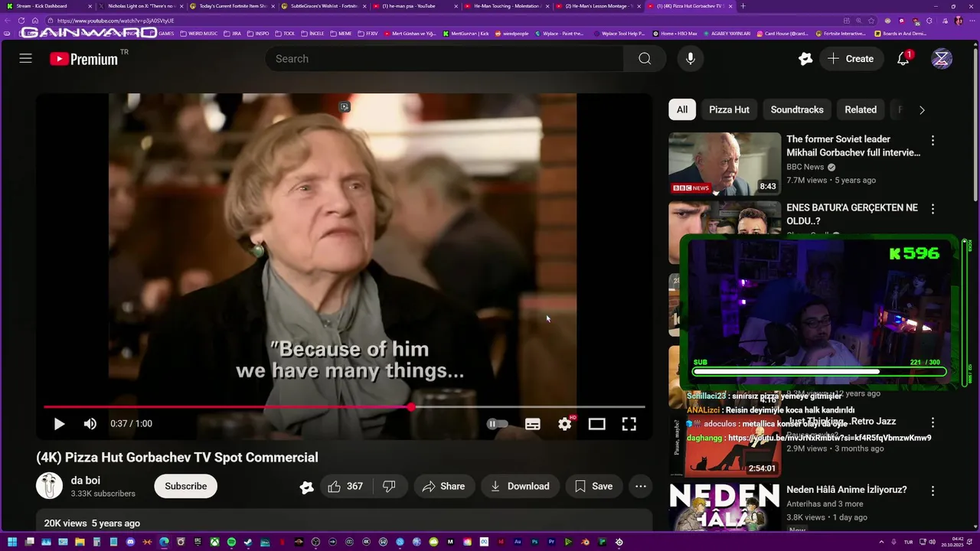Viewport: 980px width, 551px height.
Task: Open more actions ellipsis under video
Action: (641, 486)
